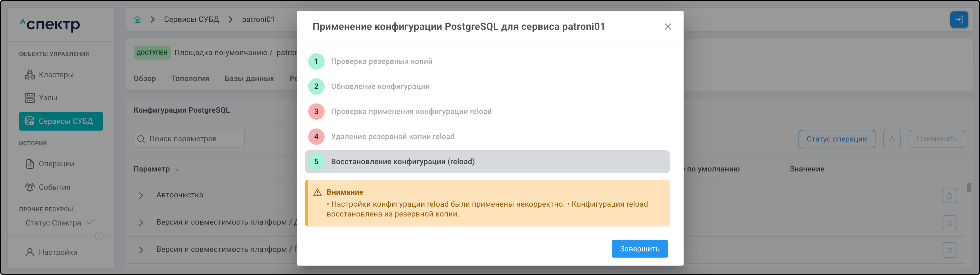The width and height of the screenshot is (980, 275).
Task: Collapse the sidebar with the arrow toggle
Action: point(99,236)
